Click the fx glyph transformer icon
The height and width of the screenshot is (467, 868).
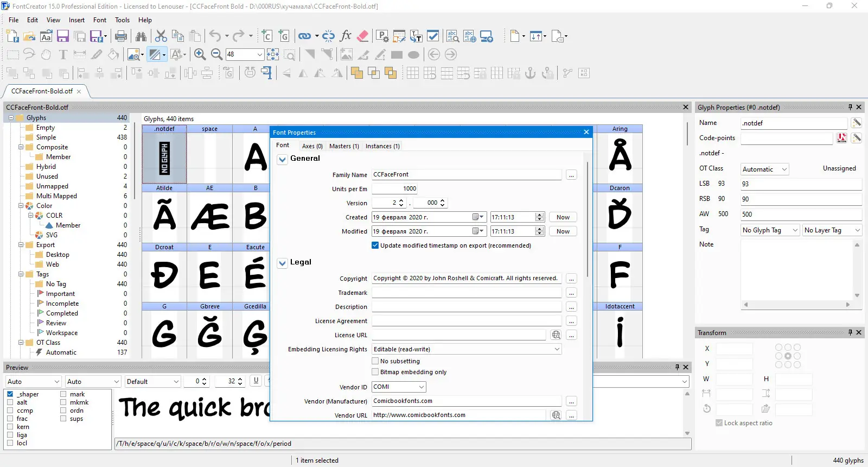346,36
